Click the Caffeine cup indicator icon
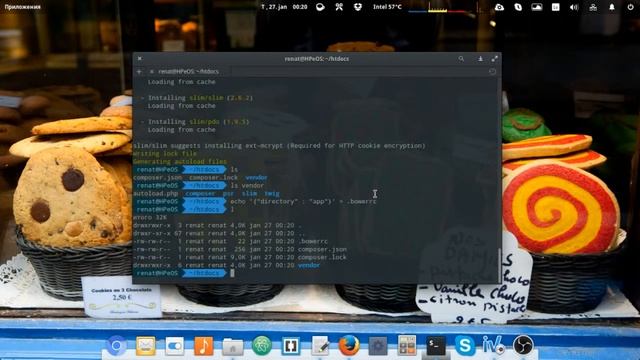 pos(320,7)
